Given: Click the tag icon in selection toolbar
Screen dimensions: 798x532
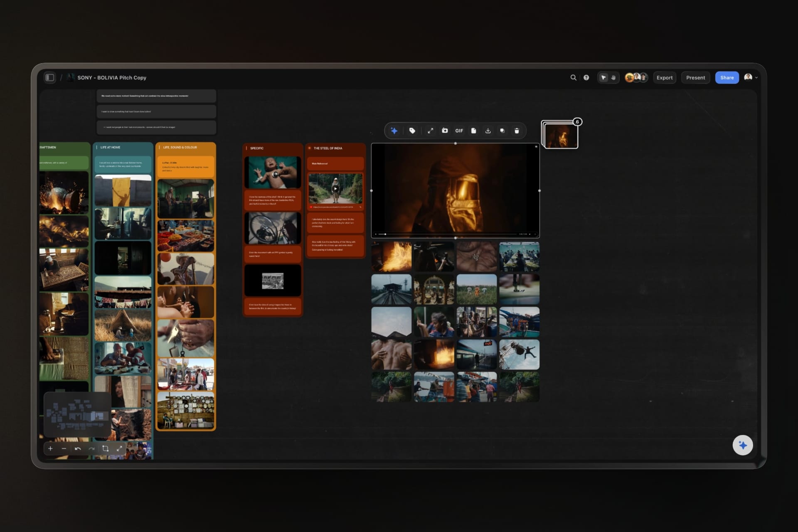Looking at the screenshot, I should [412, 131].
